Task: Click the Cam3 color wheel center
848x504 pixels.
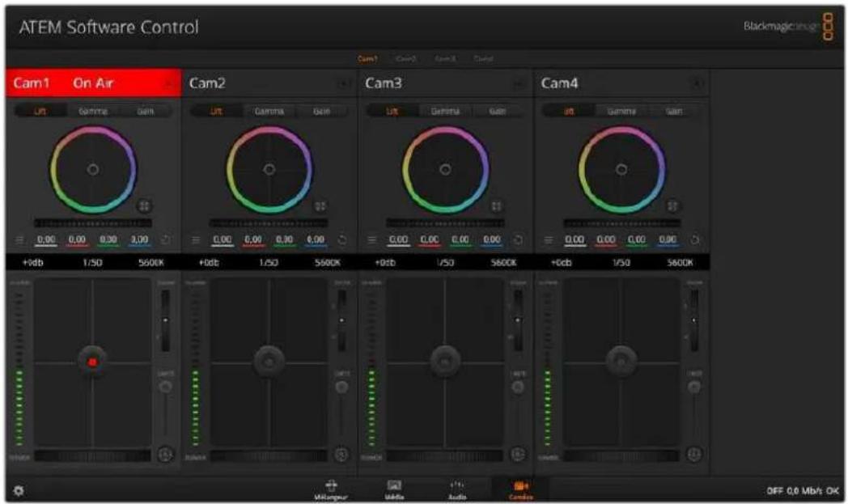Action: [445, 169]
